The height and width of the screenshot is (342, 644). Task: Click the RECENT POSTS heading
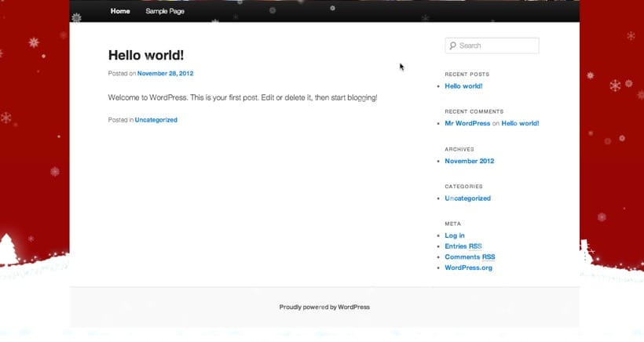tap(467, 75)
